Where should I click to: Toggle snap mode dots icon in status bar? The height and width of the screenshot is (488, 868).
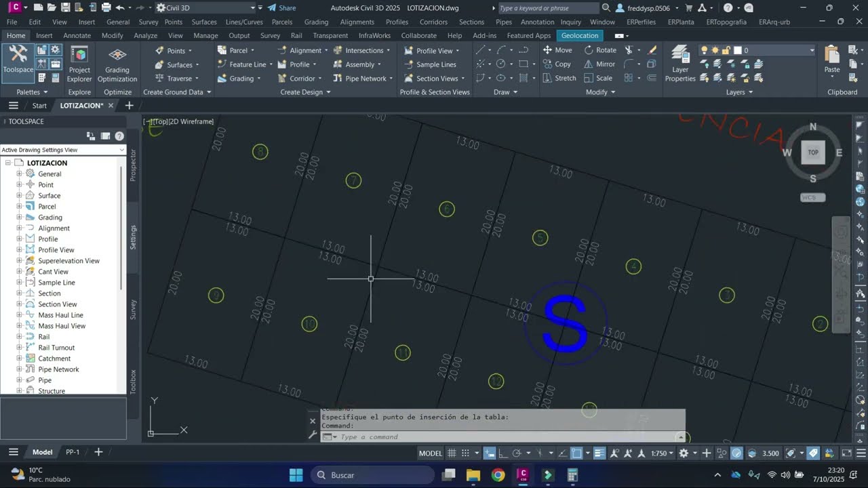(x=465, y=453)
